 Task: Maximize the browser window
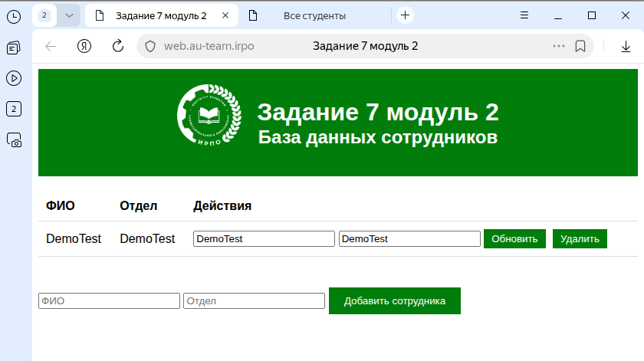(591, 15)
